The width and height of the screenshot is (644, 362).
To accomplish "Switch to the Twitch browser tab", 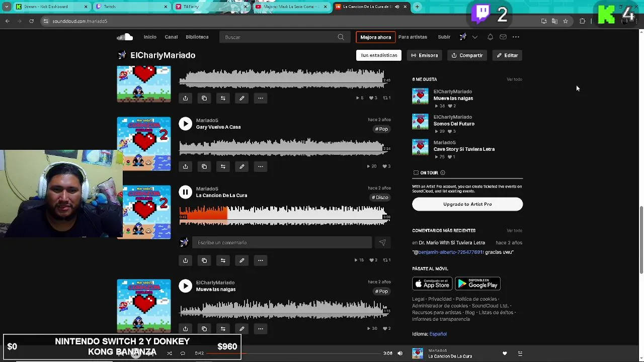I will click(132, 7).
